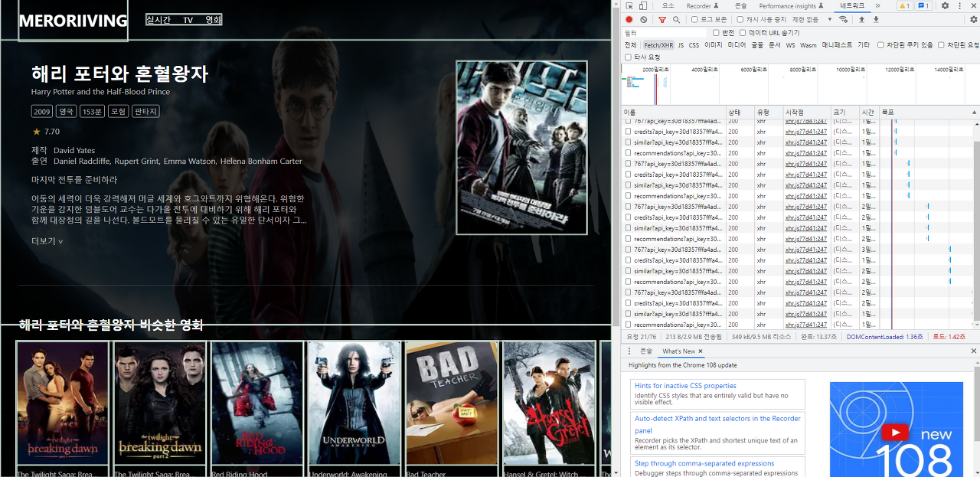Filter requests by 이미지

coord(713,45)
